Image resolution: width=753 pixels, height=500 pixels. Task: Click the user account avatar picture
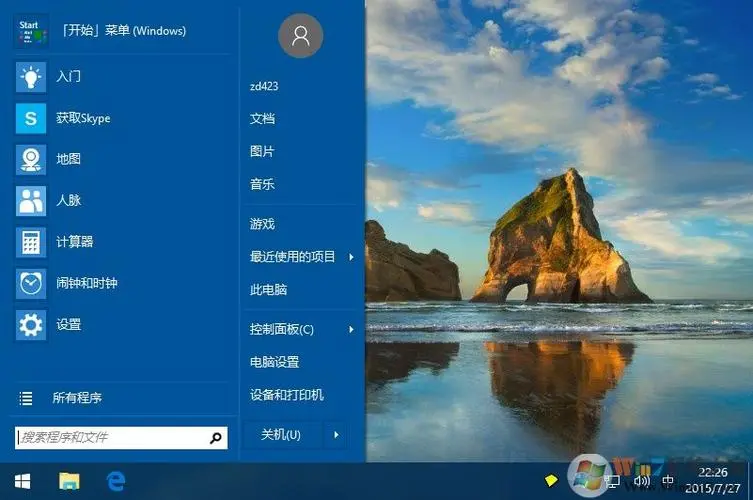pyautogui.click(x=300, y=36)
